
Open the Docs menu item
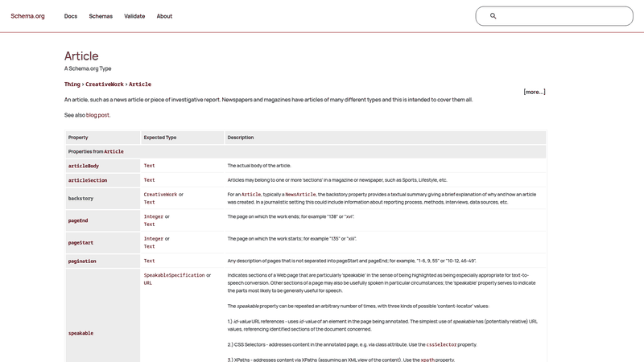tap(71, 16)
